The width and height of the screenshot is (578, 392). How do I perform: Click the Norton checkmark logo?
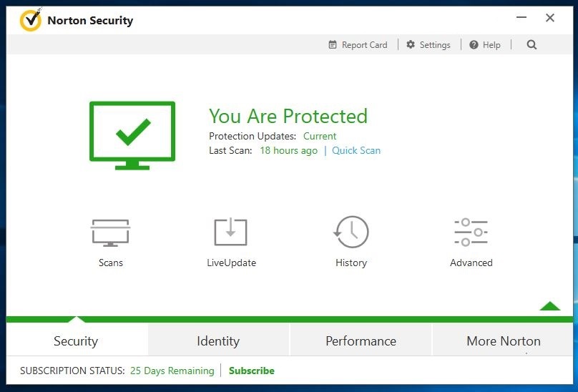click(x=31, y=20)
